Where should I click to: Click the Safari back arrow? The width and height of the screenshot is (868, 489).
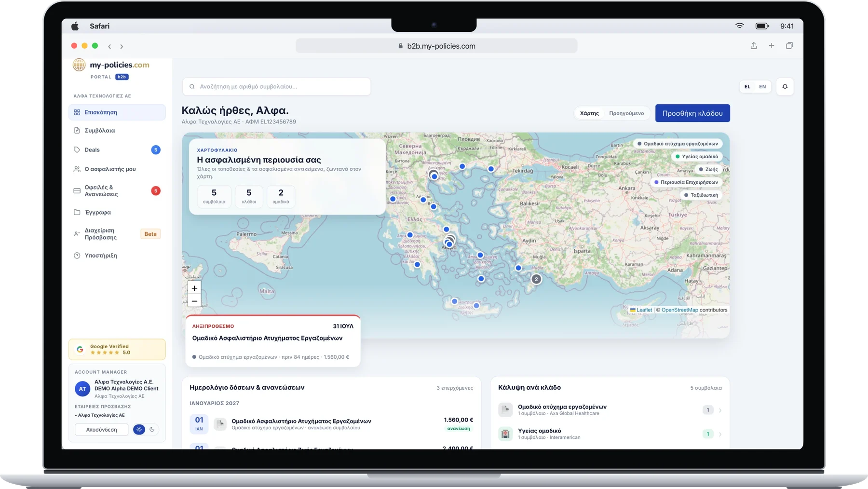109,46
